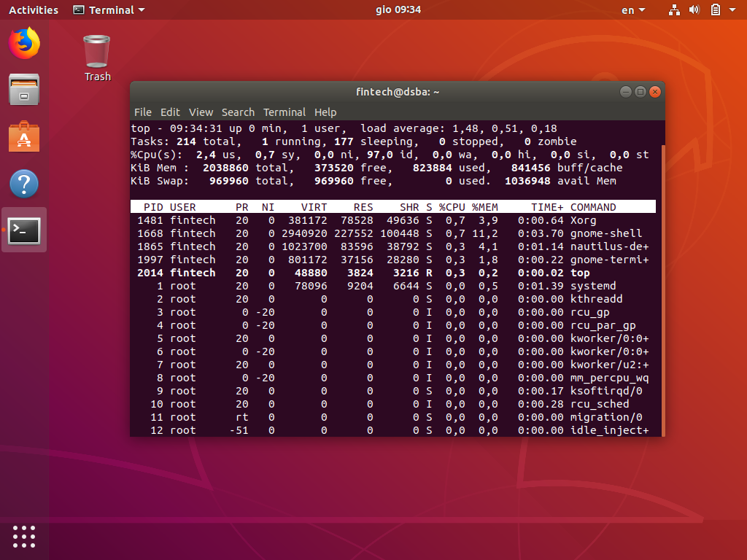
Task: Click the rcu_par_gp command text
Action: pos(603,325)
